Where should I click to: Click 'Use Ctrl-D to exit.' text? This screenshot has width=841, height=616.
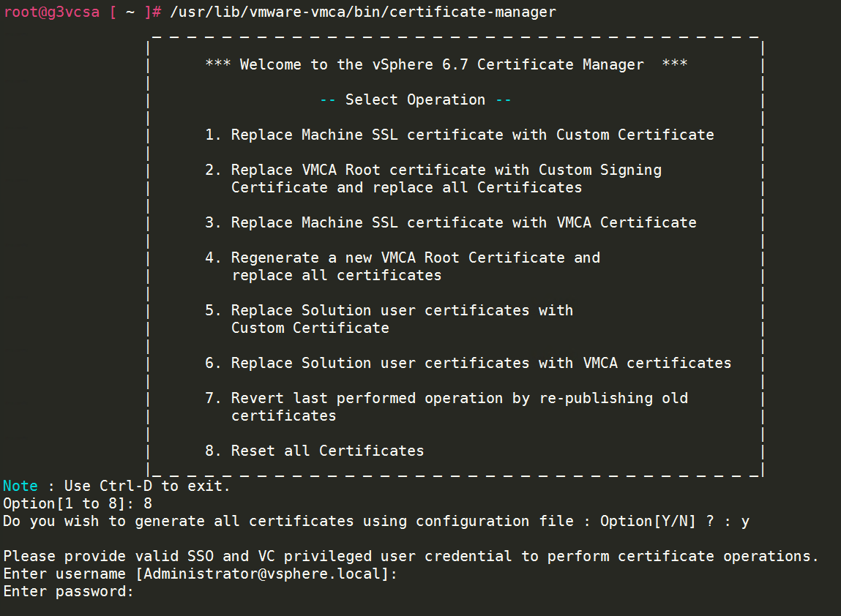(147, 486)
